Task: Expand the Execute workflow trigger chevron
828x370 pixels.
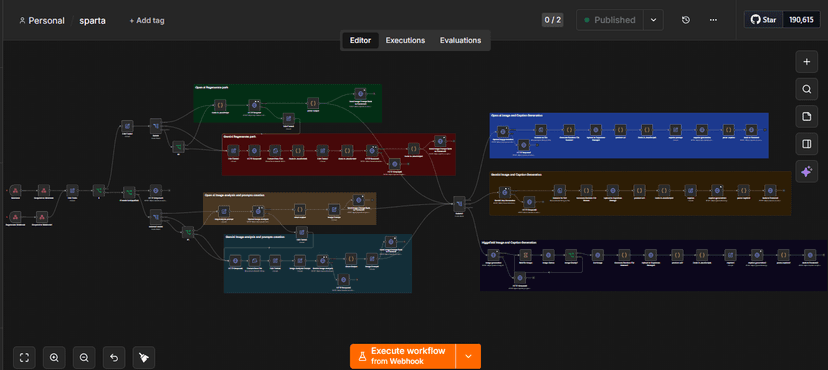Action: [x=468, y=356]
